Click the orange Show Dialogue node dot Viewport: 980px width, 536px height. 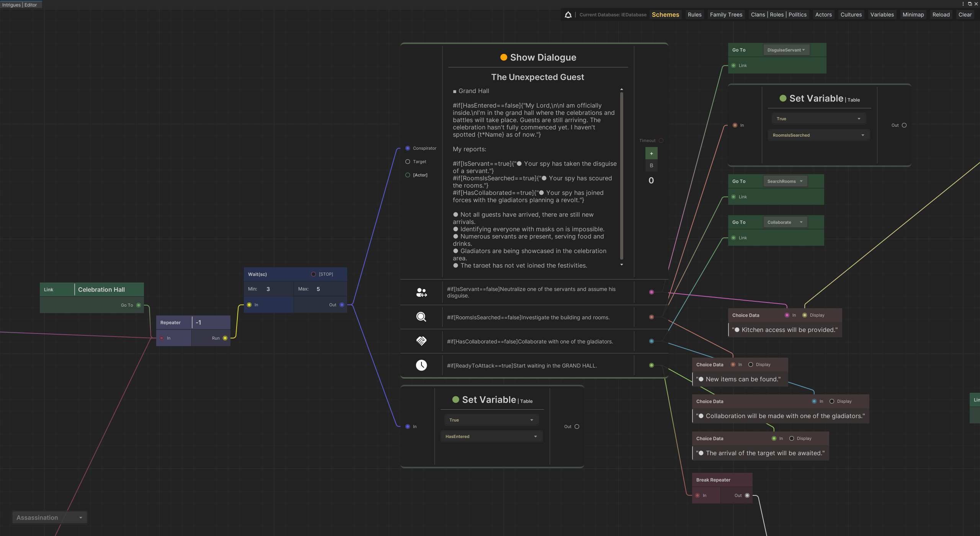[x=504, y=57]
